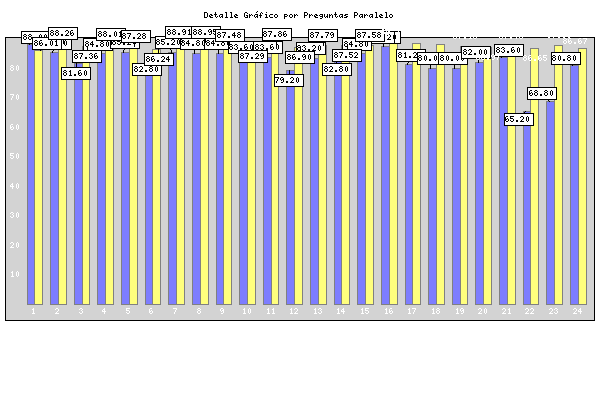
Task: Click the chart title 'Detalle Gráfico por Preguntas Paralelo'
Action: pos(298,15)
